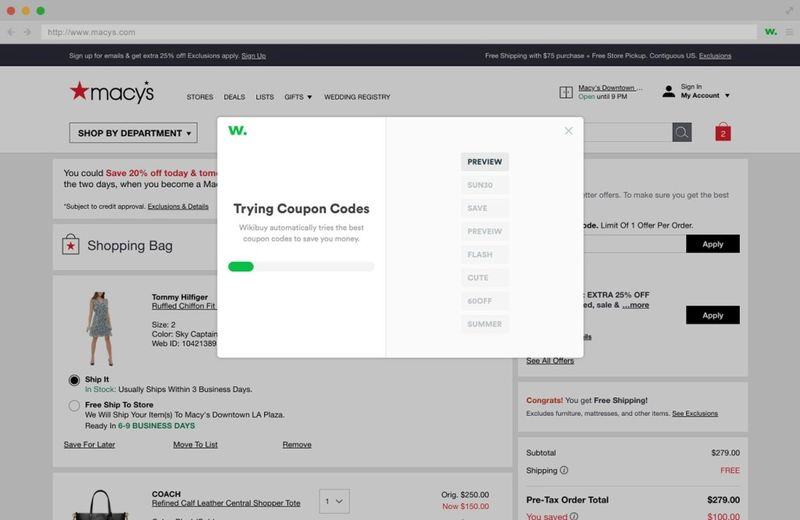Click the Wikibuy logo in the popup
This screenshot has width=800, height=520.
click(237, 131)
